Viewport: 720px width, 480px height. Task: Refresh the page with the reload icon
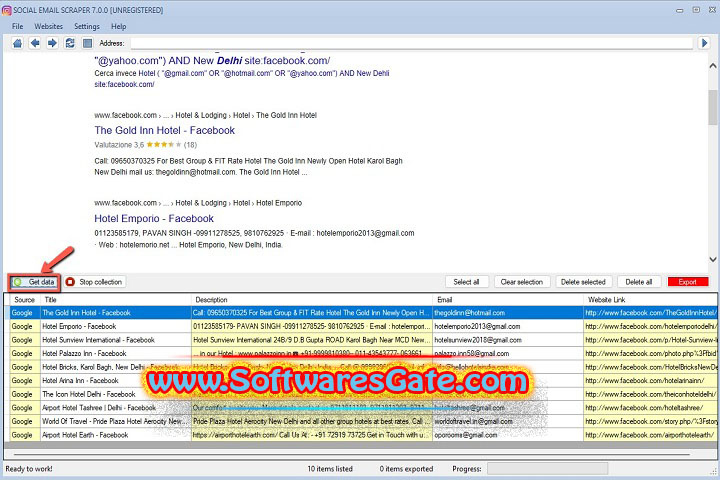(70, 43)
